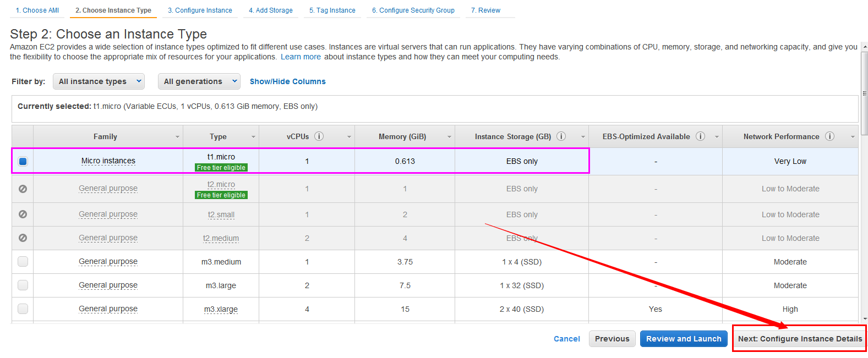868x358 pixels.
Task: Open 4. Add Storage tab
Action: pyautogui.click(x=271, y=10)
